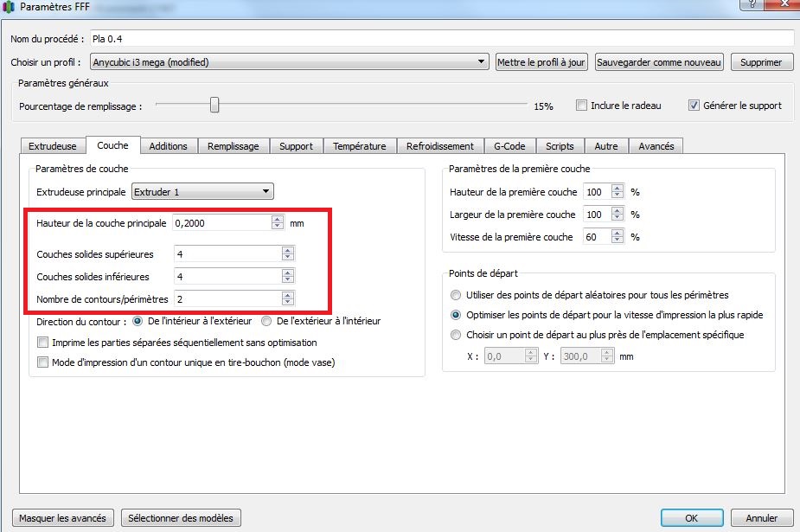Open the Avancés tab
Screen dimensions: 800x532
(x=656, y=146)
